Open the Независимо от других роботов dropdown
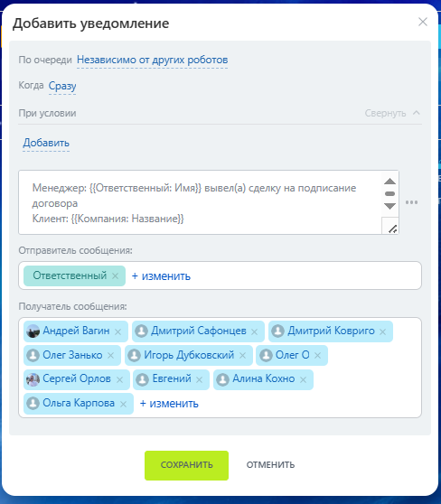441x504 pixels. coord(152,60)
